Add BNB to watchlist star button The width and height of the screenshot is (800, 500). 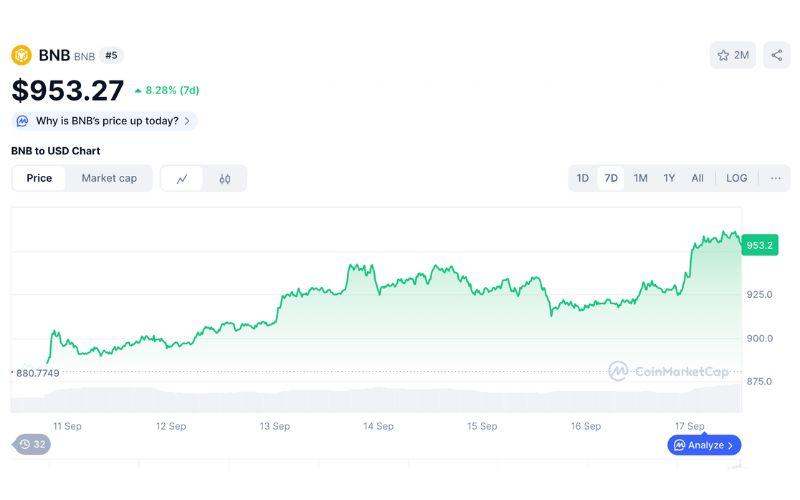733,55
